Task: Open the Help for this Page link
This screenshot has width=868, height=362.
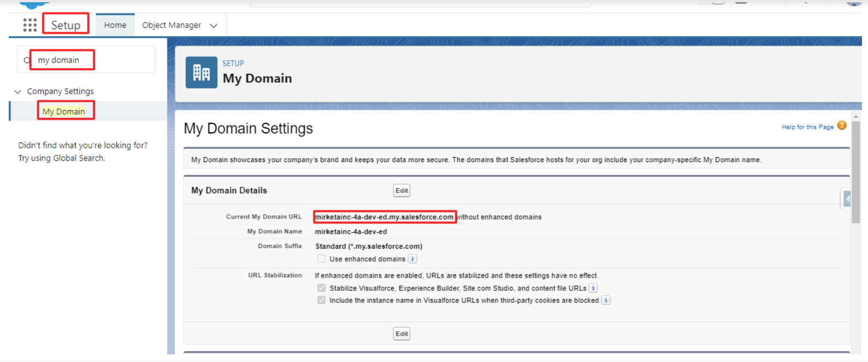Action: [x=807, y=127]
